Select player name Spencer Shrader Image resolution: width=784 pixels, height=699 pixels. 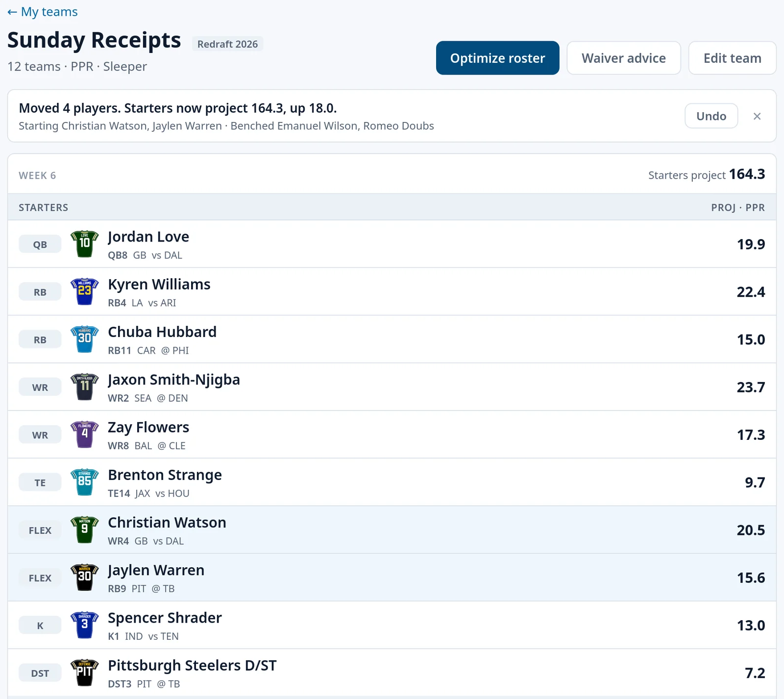click(x=165, y=618)
